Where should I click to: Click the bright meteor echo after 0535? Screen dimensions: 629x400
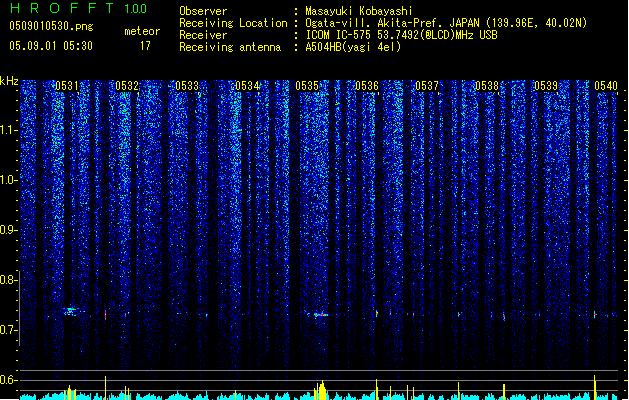click(321, 315)
